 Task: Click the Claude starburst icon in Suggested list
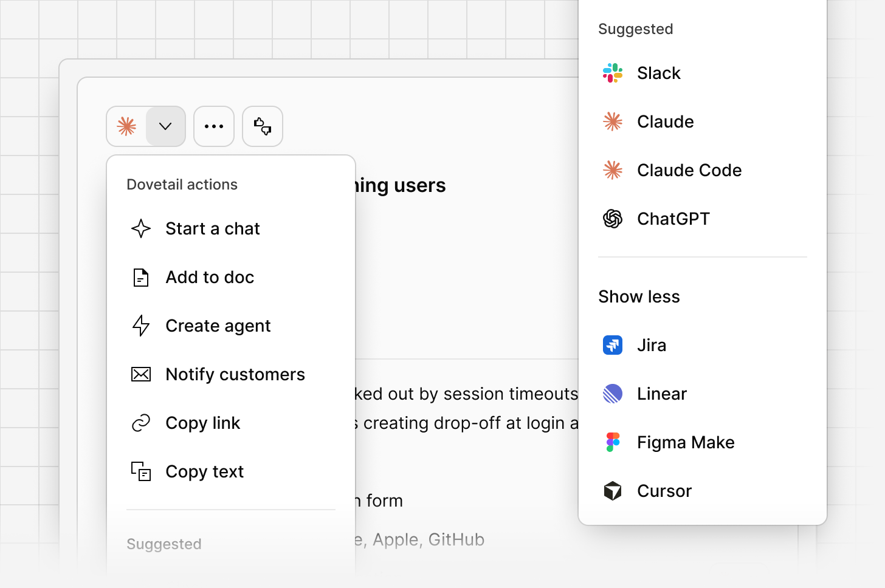coord(613,121)
